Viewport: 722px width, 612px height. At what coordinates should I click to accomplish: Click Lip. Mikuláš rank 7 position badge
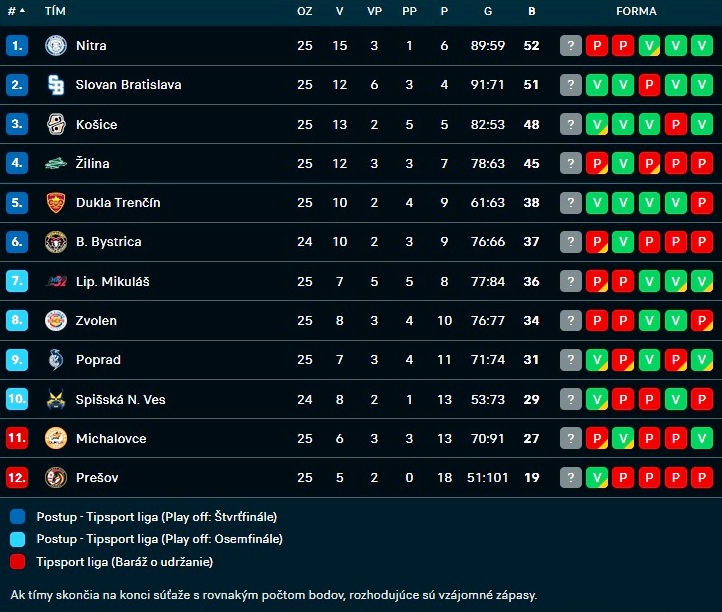pyautogui.click(x=17, y=281)
